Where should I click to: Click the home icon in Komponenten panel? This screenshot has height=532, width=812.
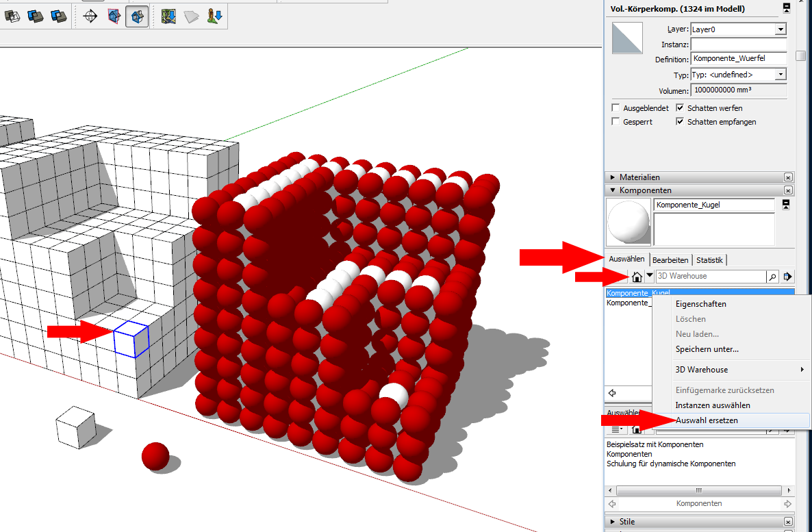click(637, 277)
